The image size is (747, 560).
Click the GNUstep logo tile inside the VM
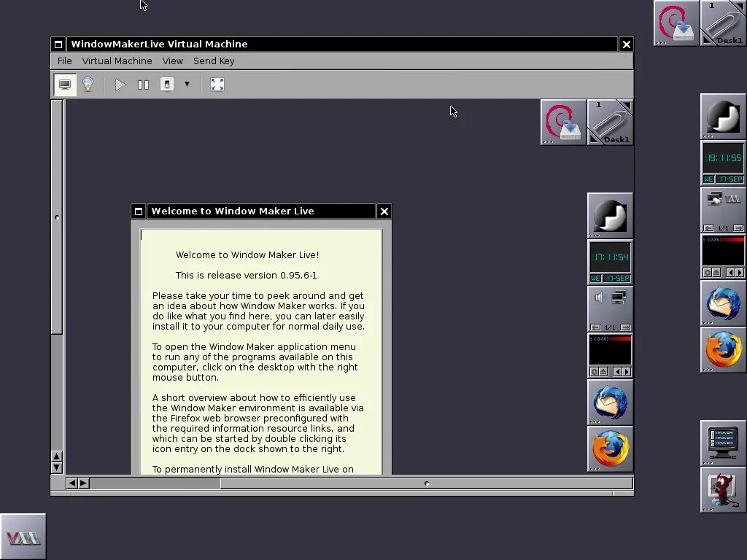[611, 216]
